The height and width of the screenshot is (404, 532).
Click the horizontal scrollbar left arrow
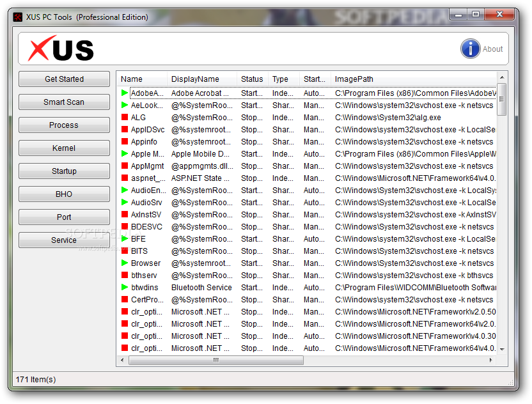[123, 361]
